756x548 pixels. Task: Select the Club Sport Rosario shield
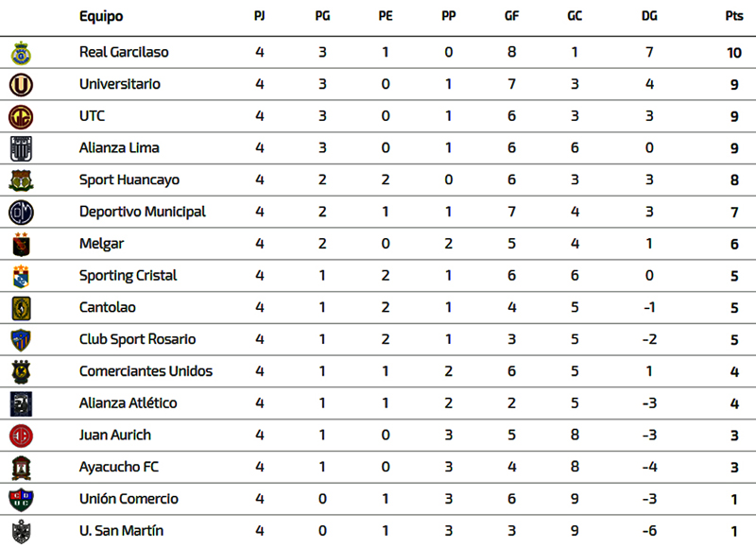coord(21,340)
